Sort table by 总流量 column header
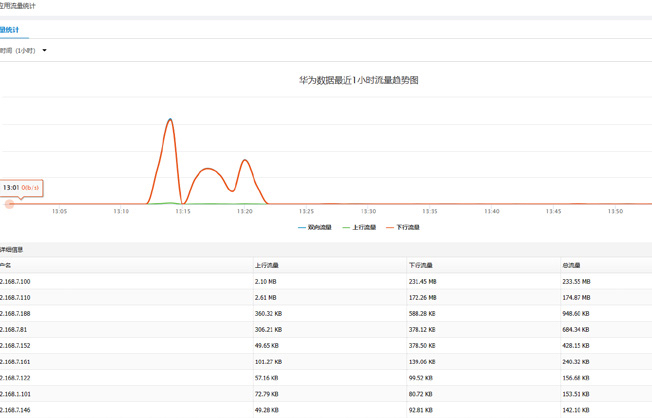 pos(571,266)
